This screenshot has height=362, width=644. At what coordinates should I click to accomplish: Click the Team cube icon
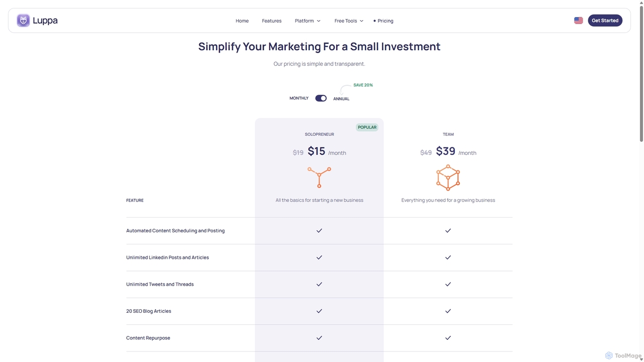(x=448, y=177)
